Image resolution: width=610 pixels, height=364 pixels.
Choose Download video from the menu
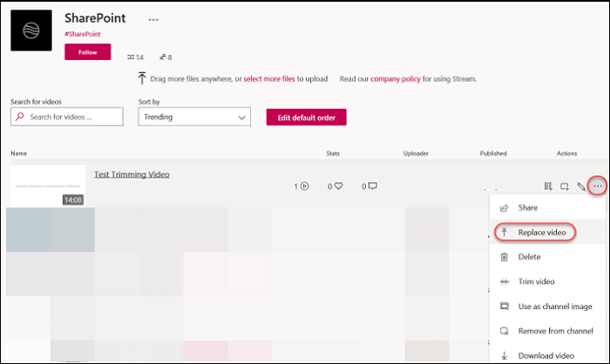tap(547, 355)
